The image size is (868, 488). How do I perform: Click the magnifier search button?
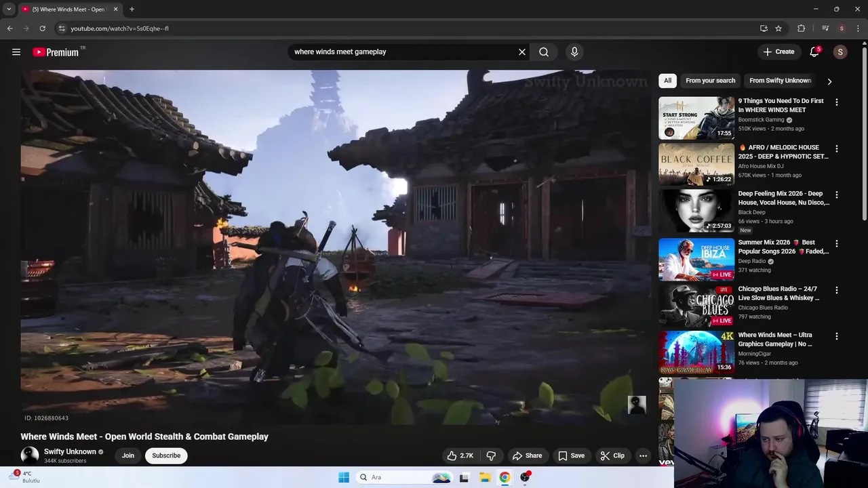pyautogui.click(x=544, y=52)
